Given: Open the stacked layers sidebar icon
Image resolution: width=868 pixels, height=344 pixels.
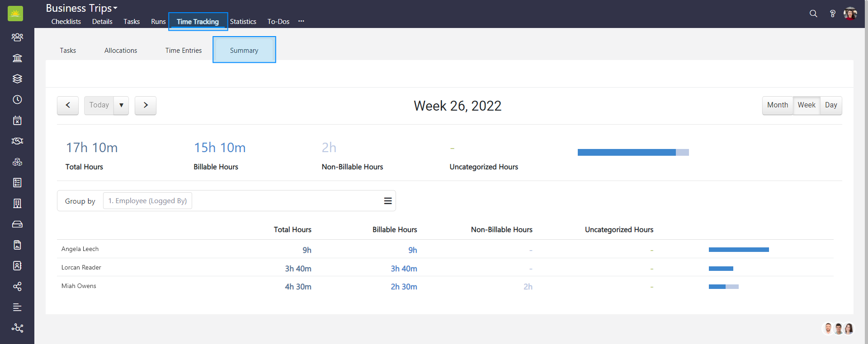Looking at the screenshot, I should [x=17, y=79].
